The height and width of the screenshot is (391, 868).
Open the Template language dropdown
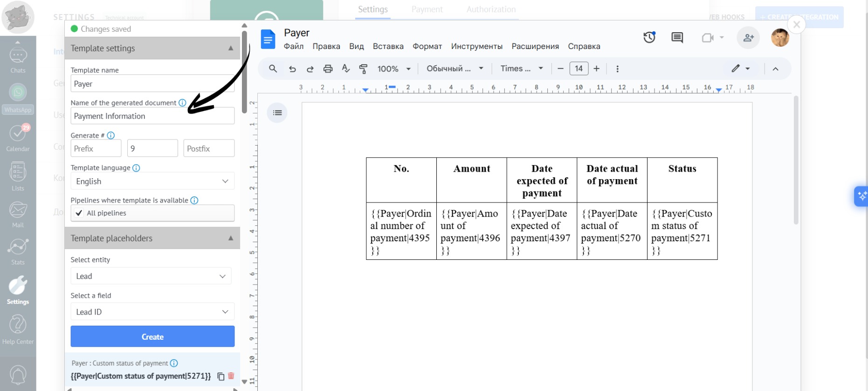[x=152, y=182]
